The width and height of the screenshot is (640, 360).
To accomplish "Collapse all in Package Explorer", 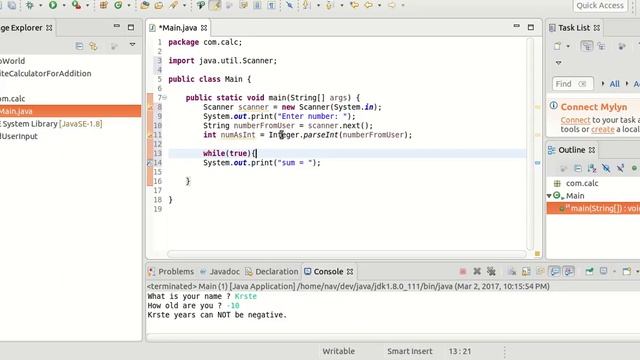I will click(x=79, y=46).
